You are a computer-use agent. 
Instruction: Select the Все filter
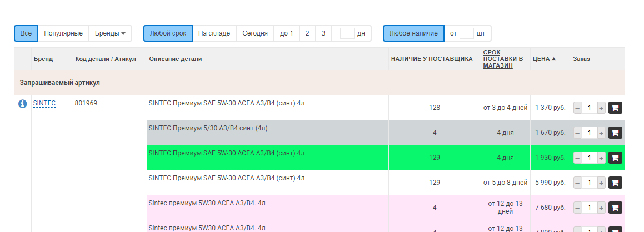(26, 33)
